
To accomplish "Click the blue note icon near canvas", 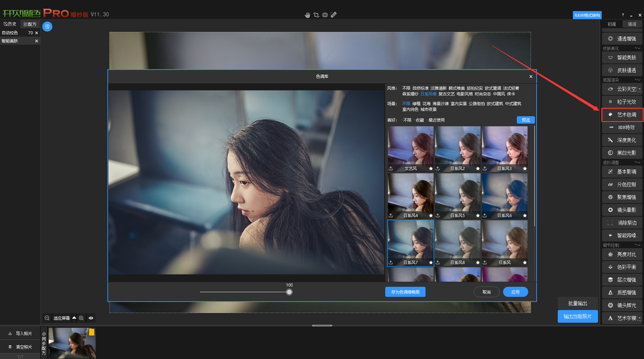I will (x=47, y=26).
